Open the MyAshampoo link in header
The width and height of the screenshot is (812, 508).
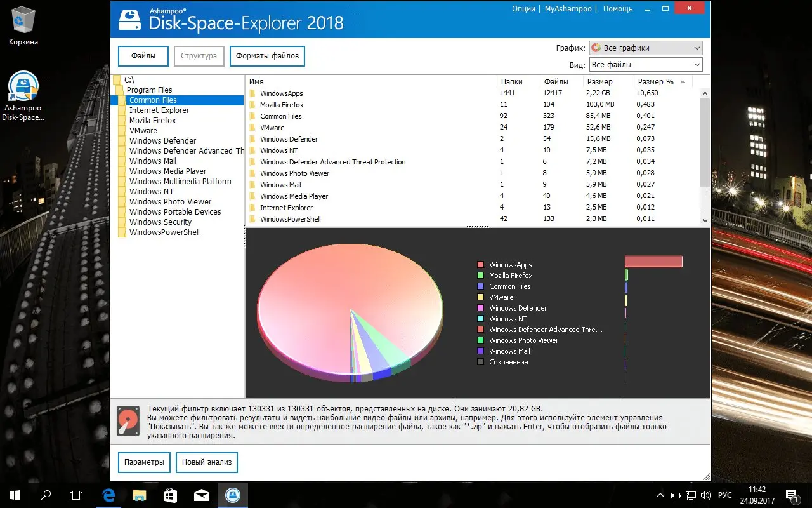568,9
